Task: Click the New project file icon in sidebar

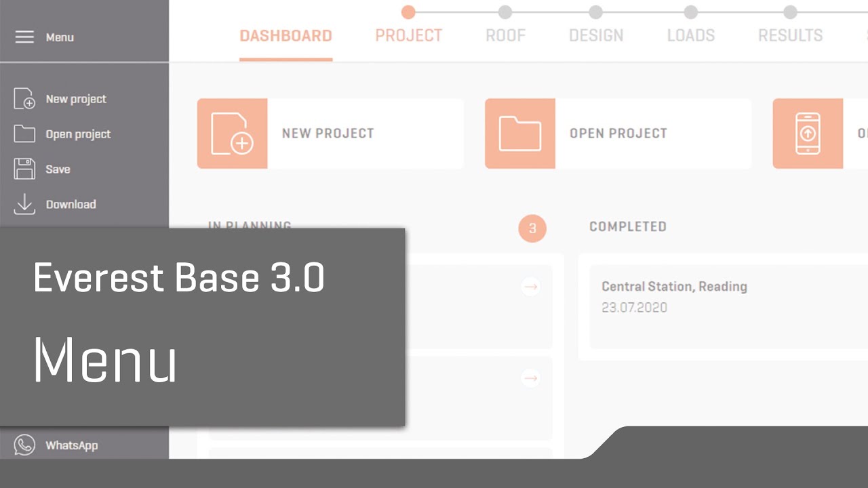Action: pyautogui.click(x=24, y=99)
